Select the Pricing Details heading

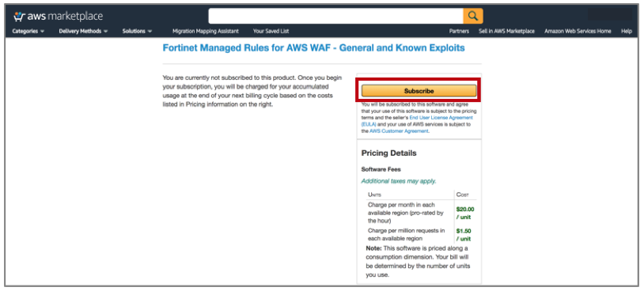[388, 153]
